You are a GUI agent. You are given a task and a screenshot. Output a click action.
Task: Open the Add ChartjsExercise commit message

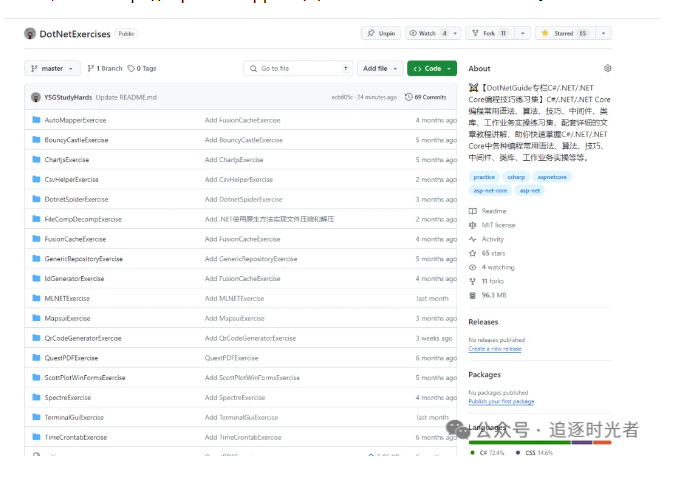point(234,160)
